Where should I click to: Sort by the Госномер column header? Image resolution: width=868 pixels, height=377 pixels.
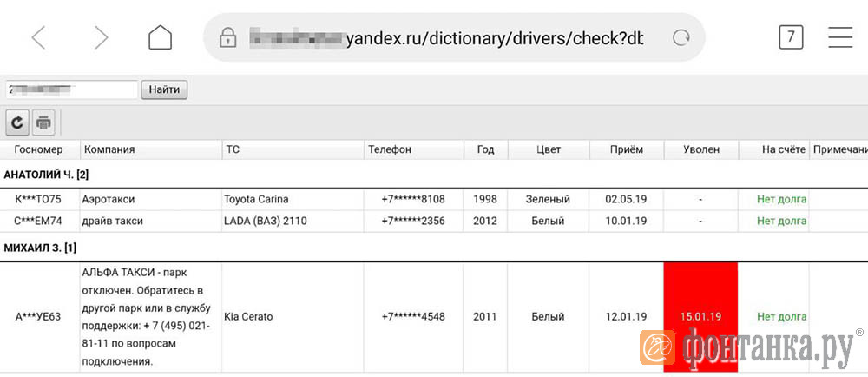[40, 150]
